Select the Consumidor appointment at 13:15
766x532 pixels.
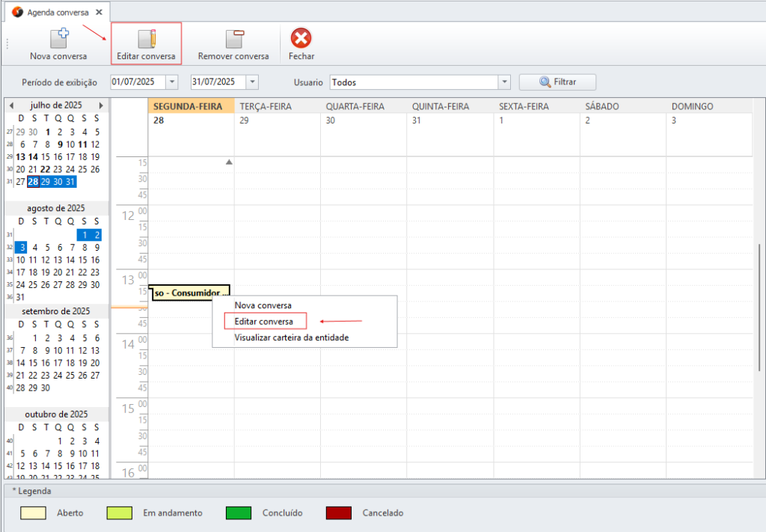point(190,293)
